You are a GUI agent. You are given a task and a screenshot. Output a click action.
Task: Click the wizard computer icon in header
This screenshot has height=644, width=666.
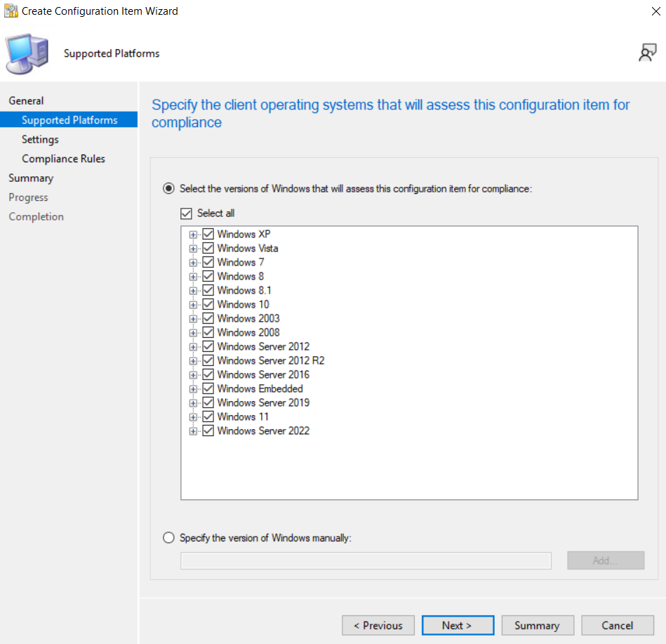(x=27, y=53)
